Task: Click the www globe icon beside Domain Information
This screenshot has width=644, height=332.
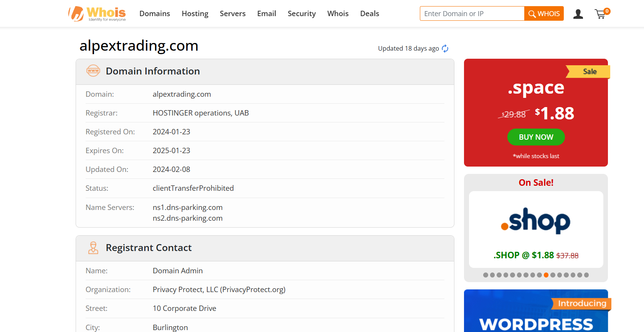Action: click(x=93, y=71)
